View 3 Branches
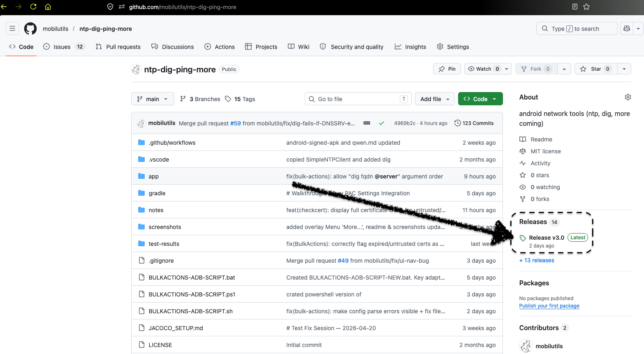 coord(200,99)
